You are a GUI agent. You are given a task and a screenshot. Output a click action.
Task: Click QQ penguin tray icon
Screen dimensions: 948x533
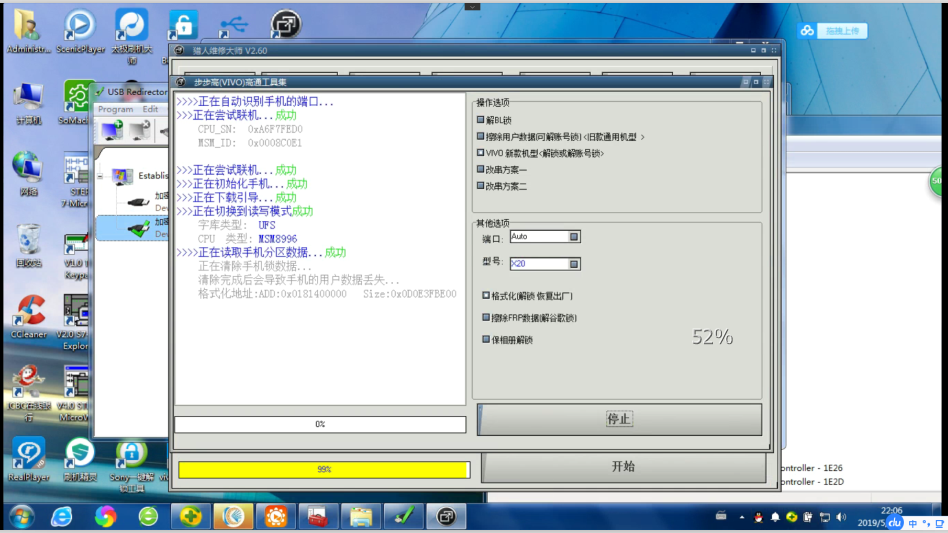tap(759, 517)
